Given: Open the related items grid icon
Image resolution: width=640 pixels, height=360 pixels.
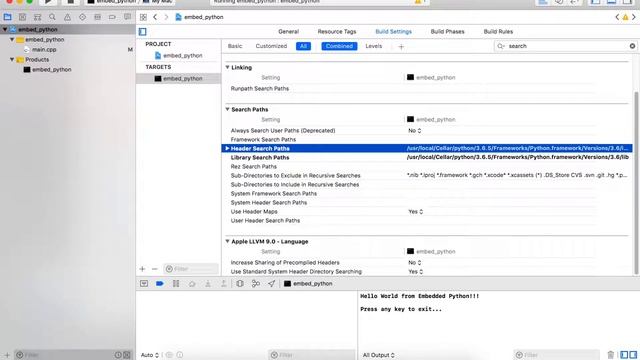Looking at the screenshot, I should coord(143,17).
